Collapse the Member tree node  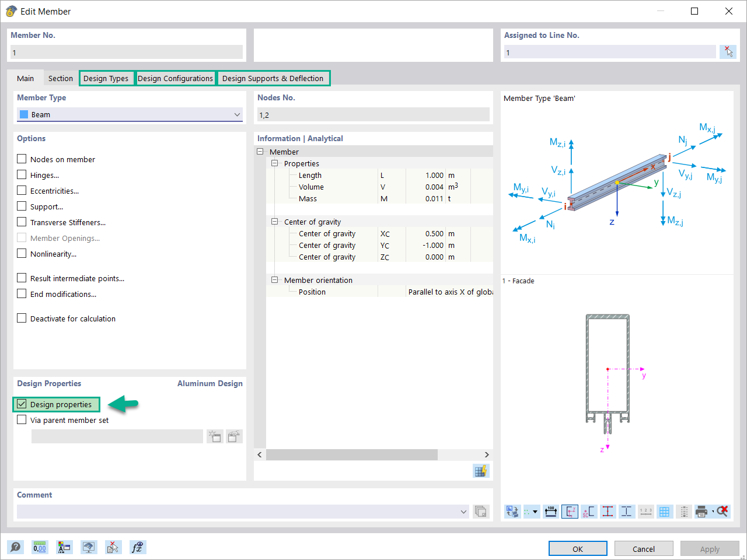pos(260,152)
